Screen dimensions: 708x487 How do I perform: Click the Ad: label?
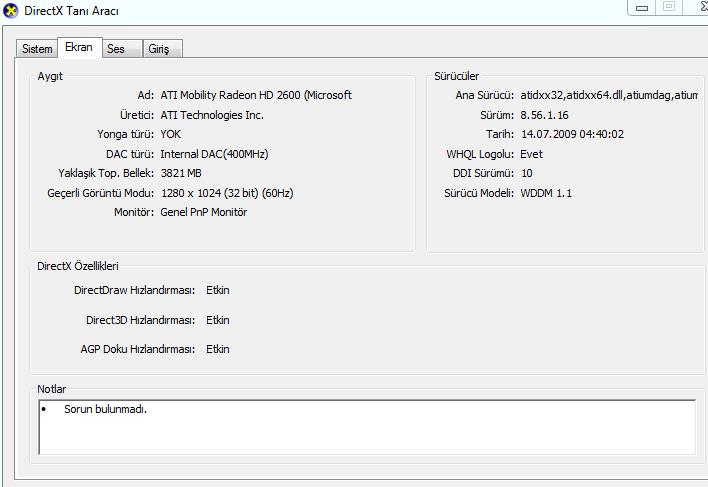click(146, 95)
